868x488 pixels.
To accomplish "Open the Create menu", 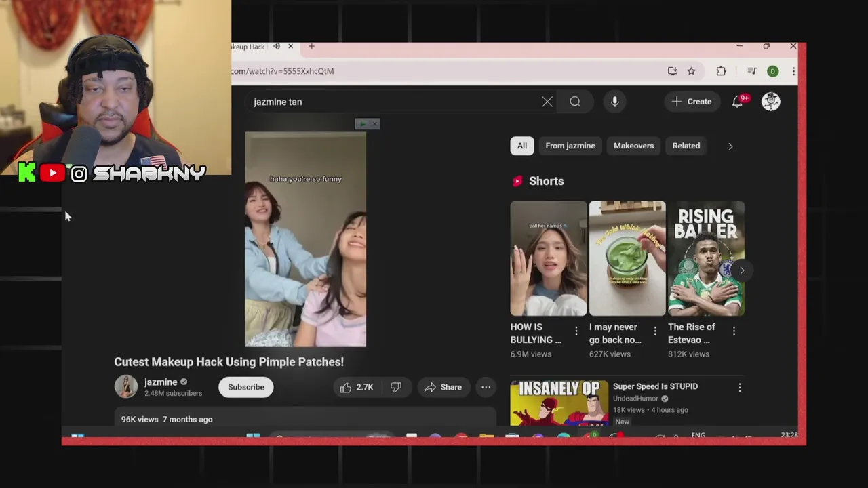I will tap(692, 102).
